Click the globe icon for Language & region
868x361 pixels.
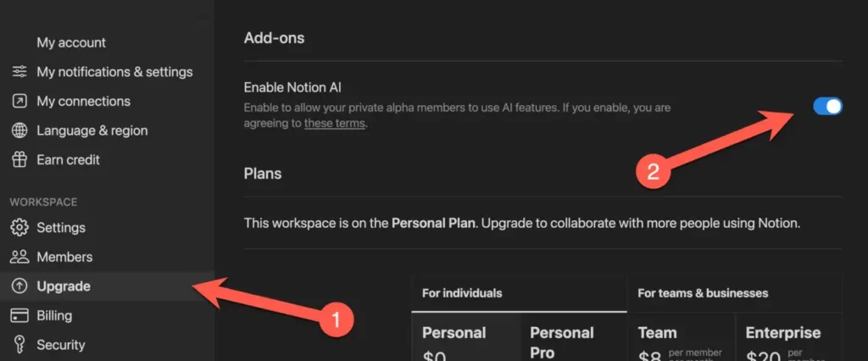[x=19, y=131]
